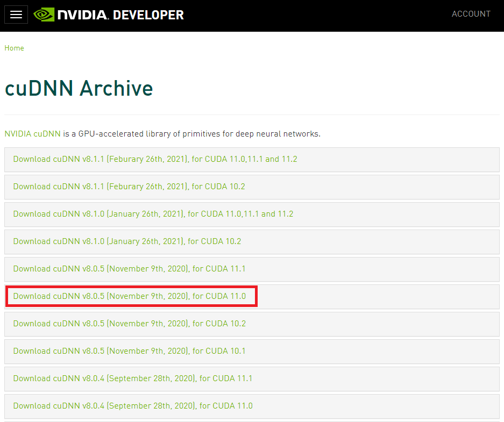Go to Home breadcrumb link
Image resolution: width=504 pixels, height=422 pixels.
[x=14, y=48]
